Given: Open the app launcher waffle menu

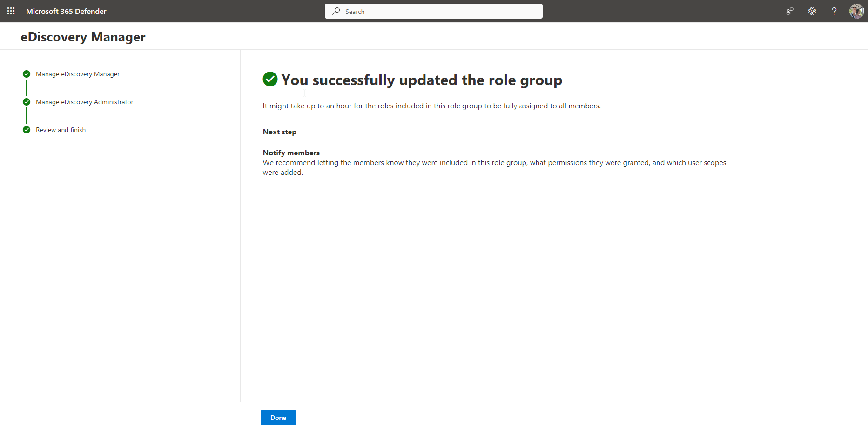Looking at the screenshot, I should coord(11,11).
